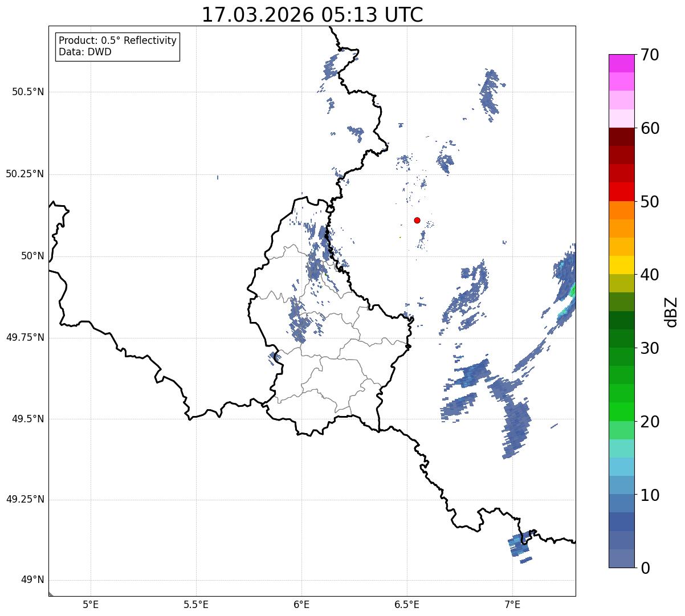This screenshot has width=685, height=616.
Task: Click the '50.25°N' latitude label
Action: pyautogui.click(x=25, y=174)
